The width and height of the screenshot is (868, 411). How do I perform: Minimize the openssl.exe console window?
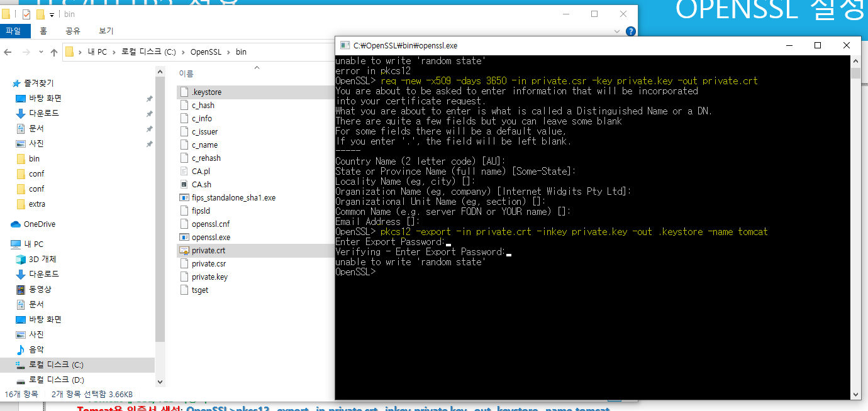point(789,45)
